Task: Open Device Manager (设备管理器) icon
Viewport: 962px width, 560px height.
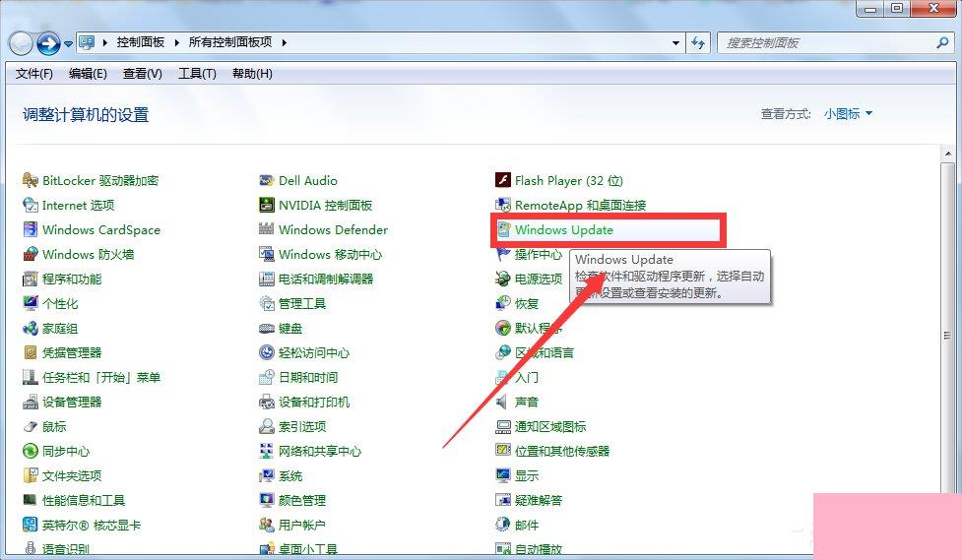Action: click(31, 402)
